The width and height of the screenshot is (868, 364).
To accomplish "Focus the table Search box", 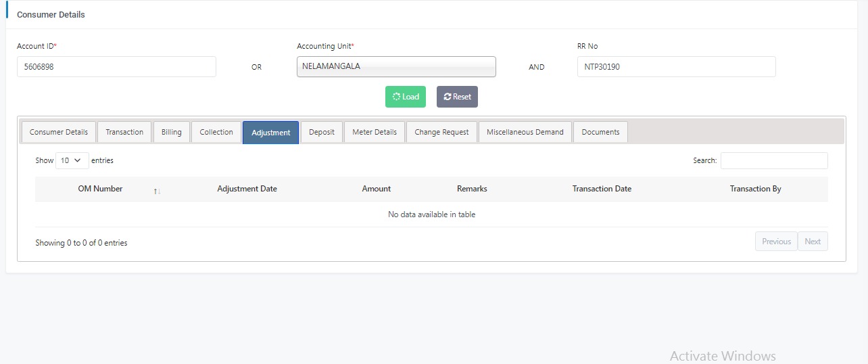I will 774,161.
